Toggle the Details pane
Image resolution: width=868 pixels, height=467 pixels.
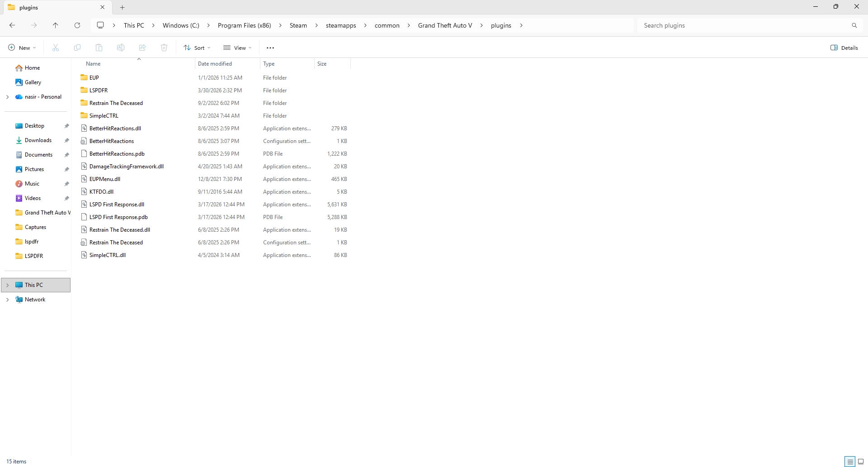pos(844,48)
